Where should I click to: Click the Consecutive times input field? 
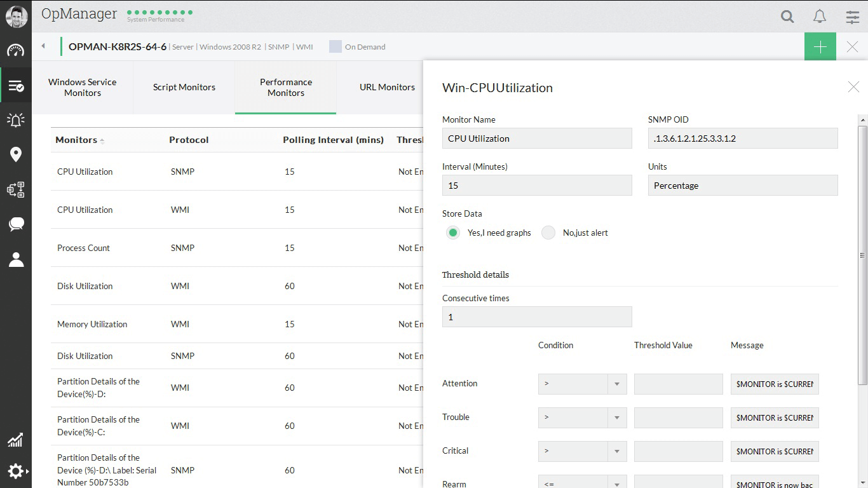tap(537, 317)
